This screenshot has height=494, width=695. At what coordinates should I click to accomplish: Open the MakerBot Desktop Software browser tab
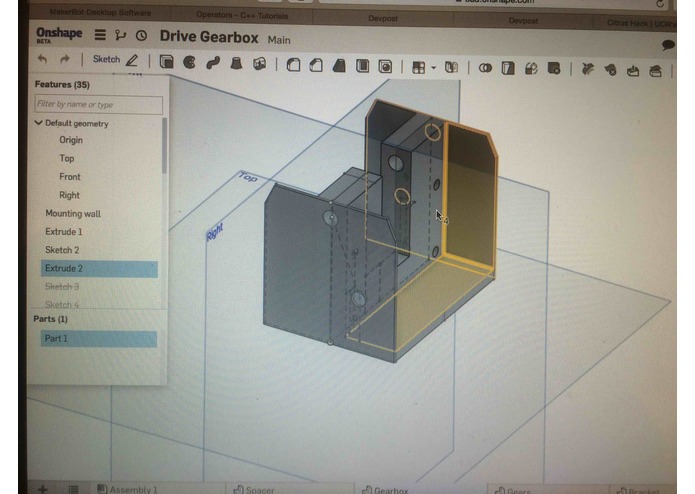click(100, 12)
